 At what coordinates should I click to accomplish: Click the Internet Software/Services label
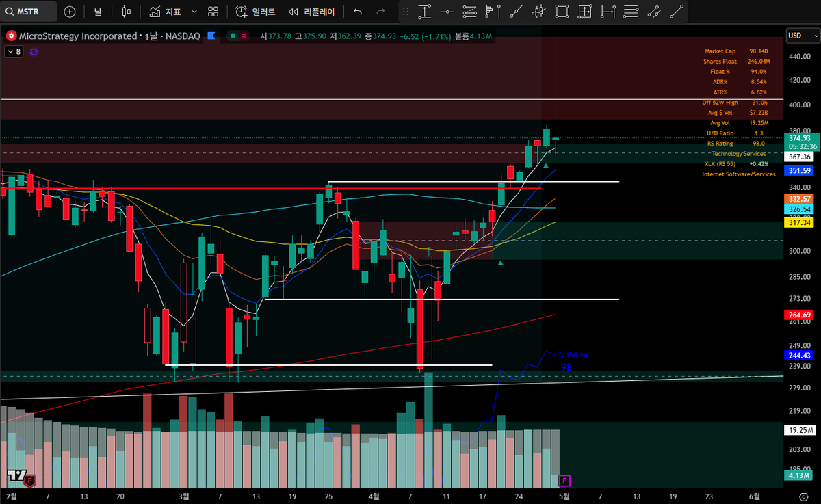pyautogui.click(x=739, y=174)
